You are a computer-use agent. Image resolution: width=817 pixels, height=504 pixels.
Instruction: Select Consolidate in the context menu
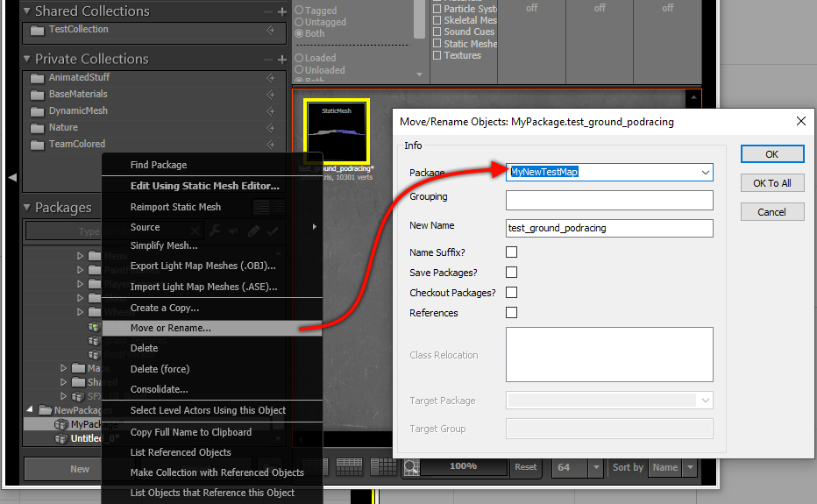(x=160, y=389)
